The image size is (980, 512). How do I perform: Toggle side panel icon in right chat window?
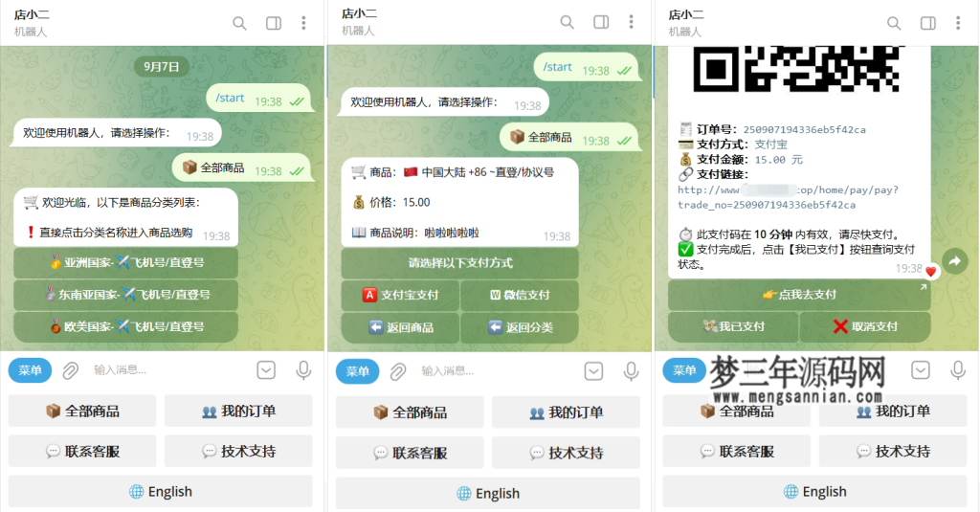tap(928, 23)
